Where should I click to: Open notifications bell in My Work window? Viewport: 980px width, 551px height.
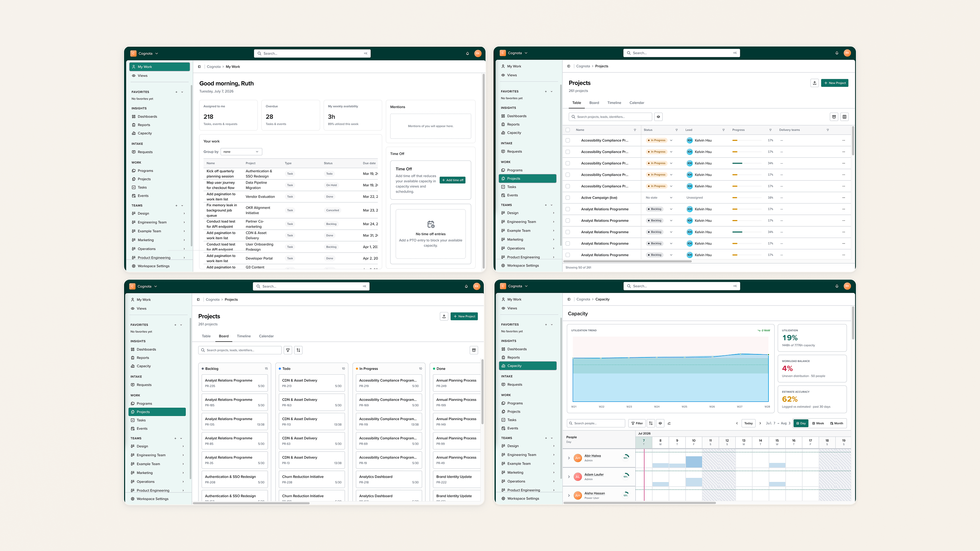[x=468, y=54]
